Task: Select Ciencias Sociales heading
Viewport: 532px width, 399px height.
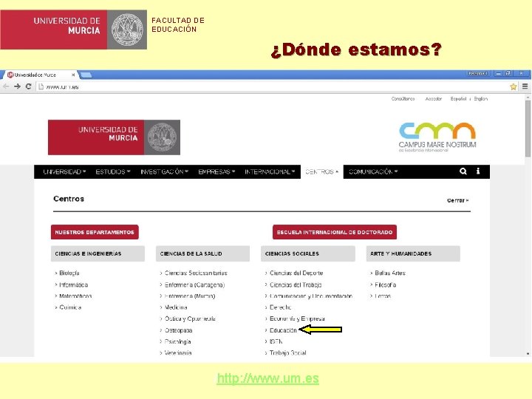Action: click(308, 253)
